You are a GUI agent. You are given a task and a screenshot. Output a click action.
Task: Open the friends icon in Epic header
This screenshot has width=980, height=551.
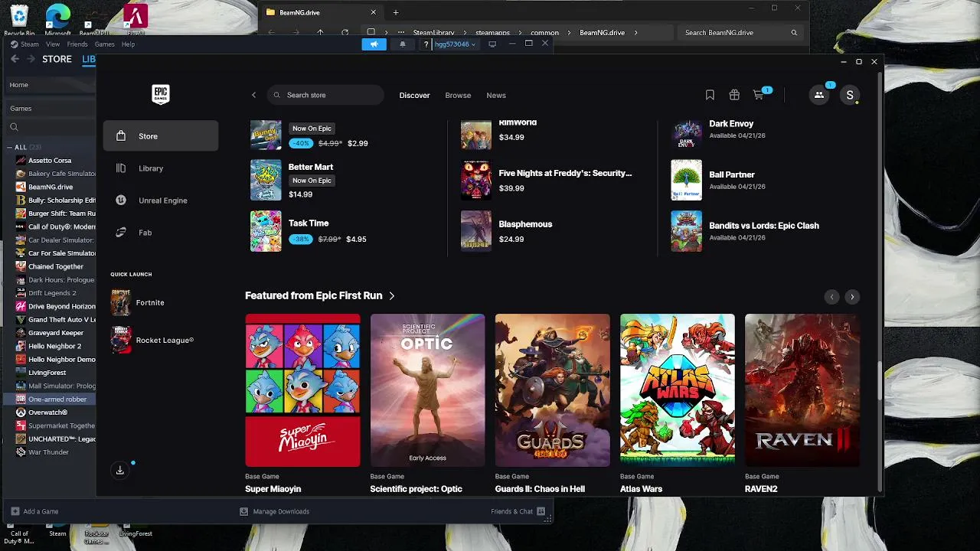click(819, 95)
